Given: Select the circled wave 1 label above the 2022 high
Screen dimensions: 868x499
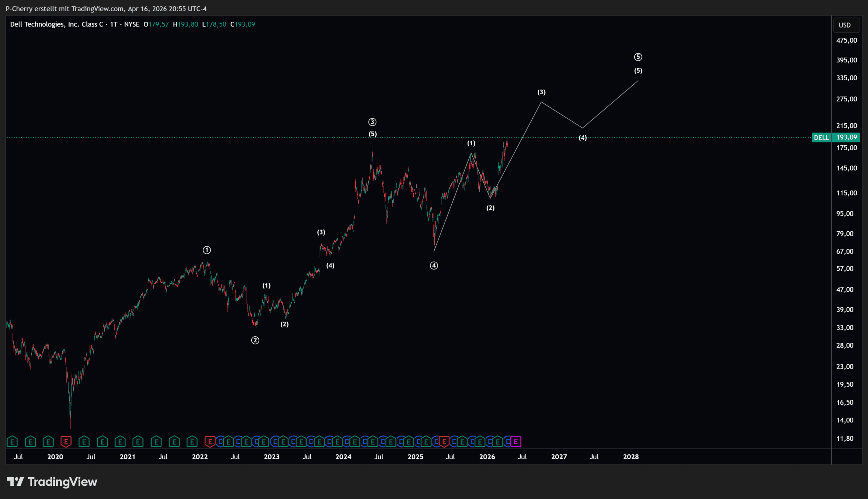Looking at the screenshot, I should click(x=206, y=250).
